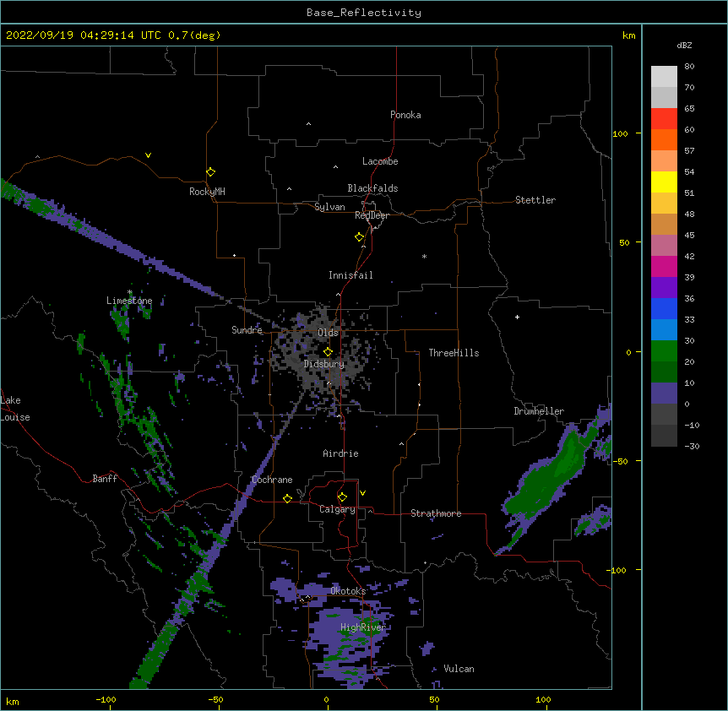Click the Vulcan label
Image resolution: width=728 pixels, height=711 pixels.
click(x=459, y=669)
